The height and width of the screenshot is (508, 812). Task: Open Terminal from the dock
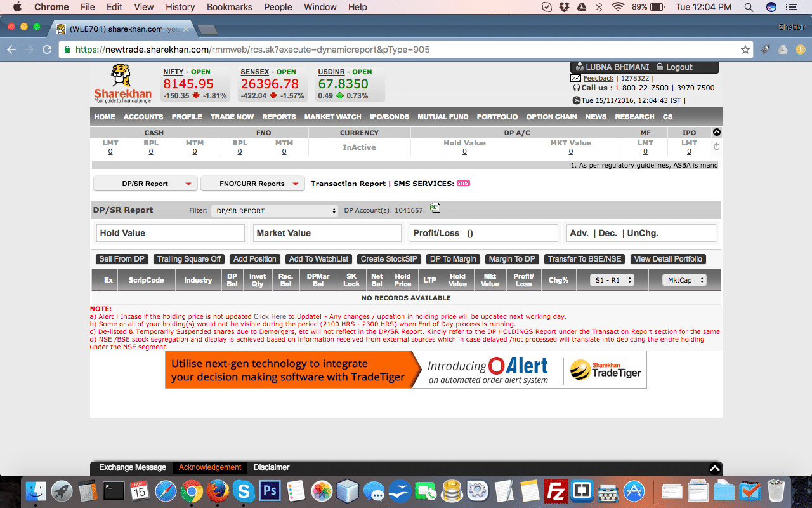pyautogui.click(x=114, y=491)
